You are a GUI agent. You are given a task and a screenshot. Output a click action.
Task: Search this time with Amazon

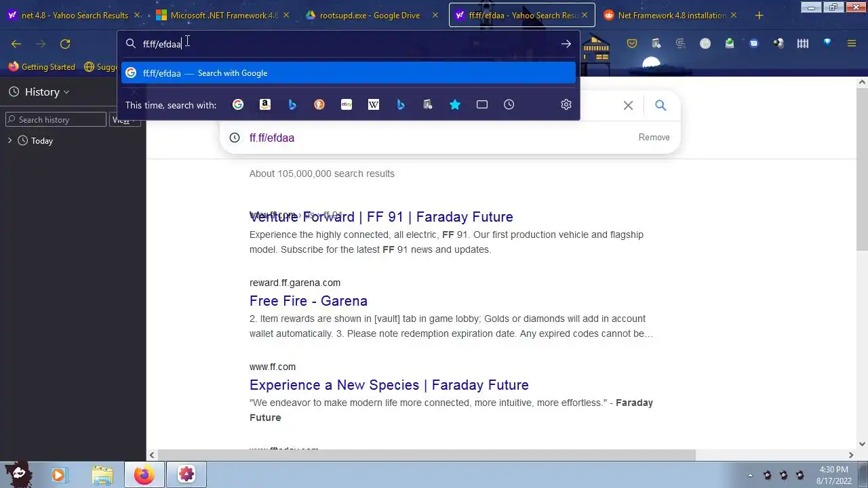point(265,104)
